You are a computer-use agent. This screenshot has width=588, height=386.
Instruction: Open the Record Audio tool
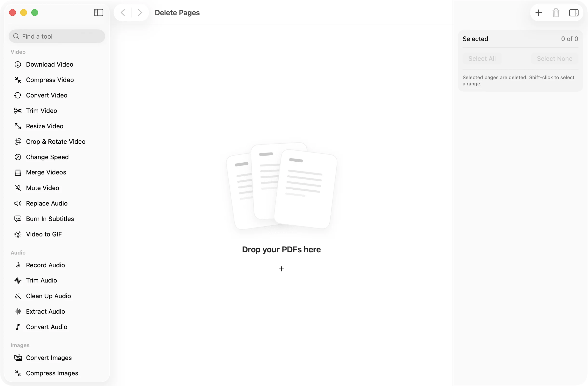57,265
